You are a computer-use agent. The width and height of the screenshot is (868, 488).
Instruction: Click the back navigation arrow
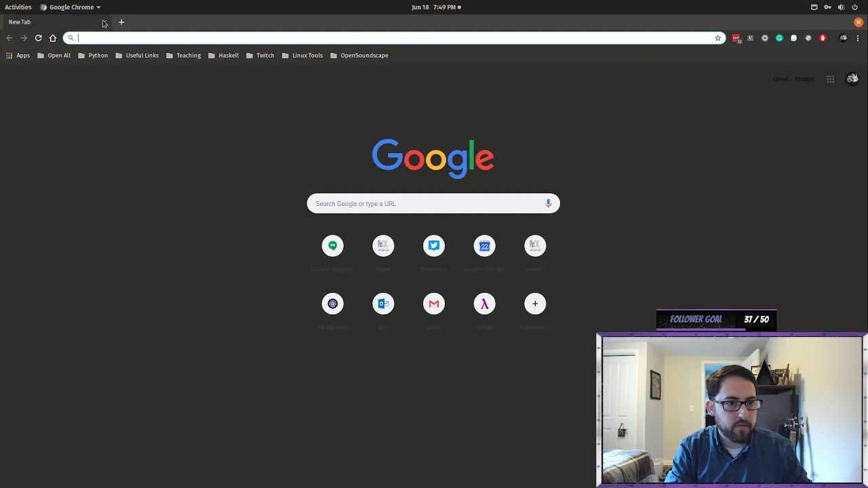(x=9, y=38)
